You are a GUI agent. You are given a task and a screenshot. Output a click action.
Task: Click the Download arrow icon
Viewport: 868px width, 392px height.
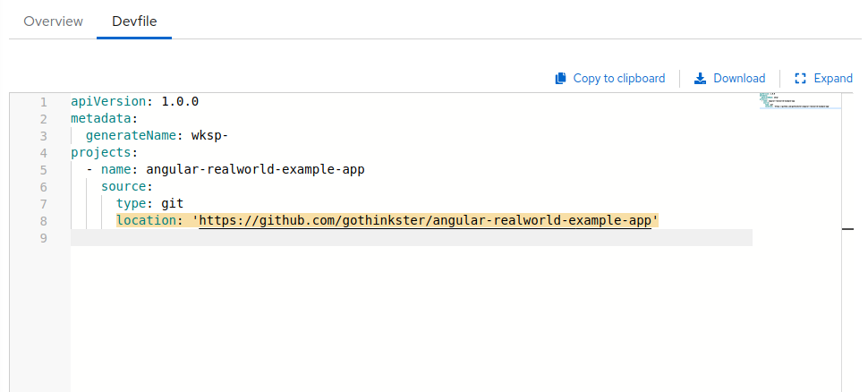click(x=701, y=79)
